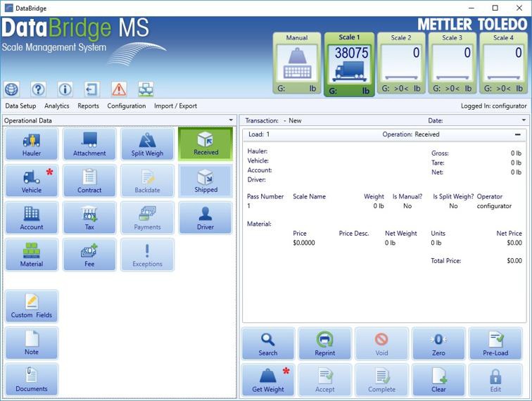The image size is (532, 401).
Task: Open the Analytics menu
Action: (x=57, y=106)
